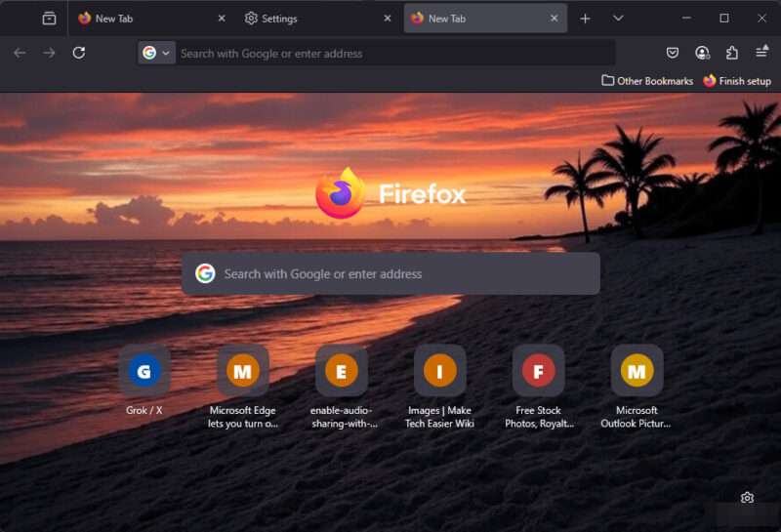Click the Google icon in the page search box
This screenshot has width=781, height=532.
205,273
